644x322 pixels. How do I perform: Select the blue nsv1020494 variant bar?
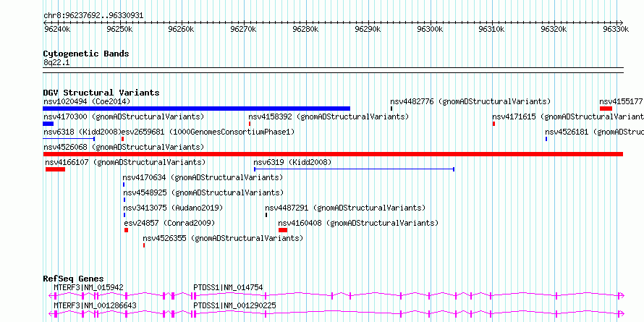tap(196, 109)
